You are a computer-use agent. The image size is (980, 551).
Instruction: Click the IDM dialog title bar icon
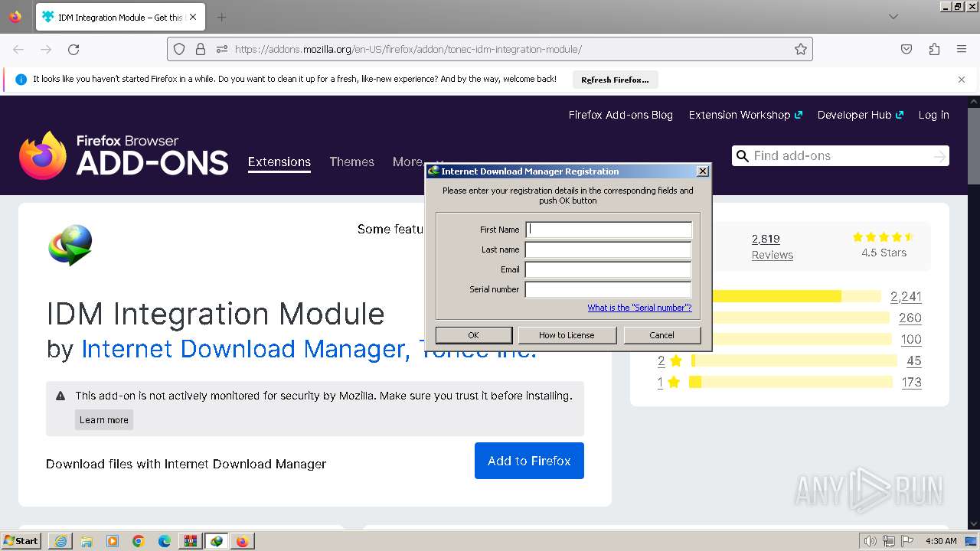click(433, 171)
